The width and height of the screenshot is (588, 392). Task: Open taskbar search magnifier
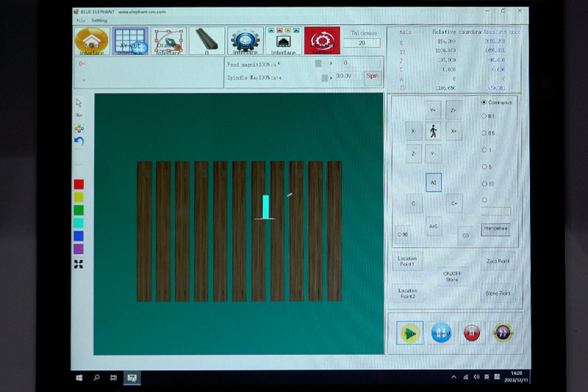click(96, 378)
